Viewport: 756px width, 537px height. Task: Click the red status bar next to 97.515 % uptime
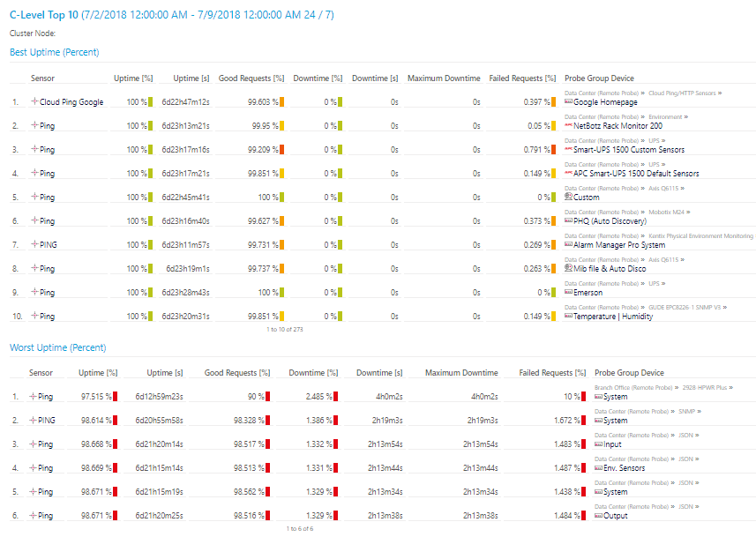[116, 396]
